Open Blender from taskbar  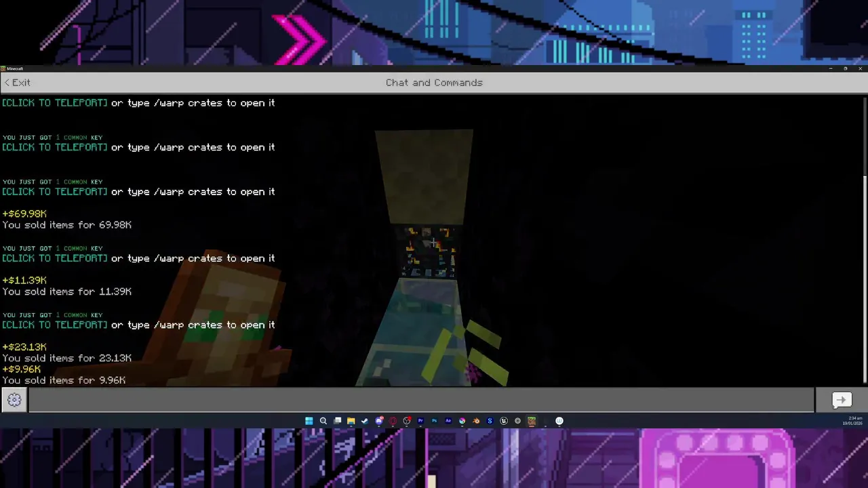coord(476,421)
